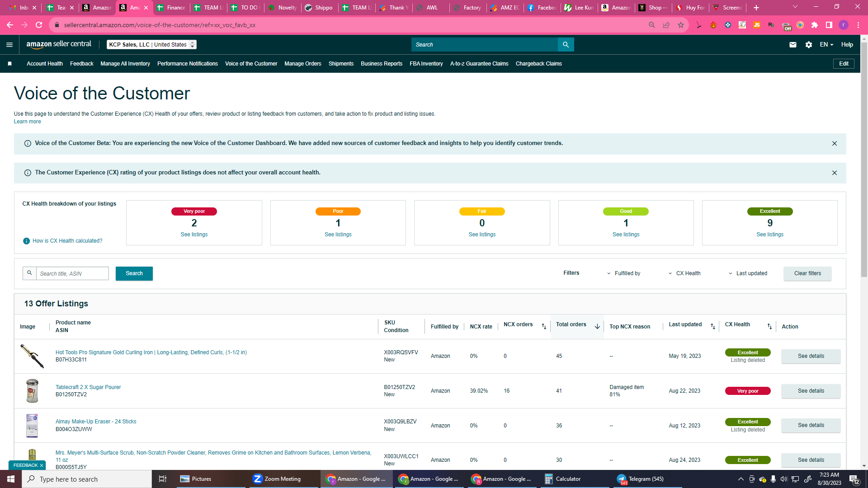Image resolution: width=868 pixels, height=488 pixels.
Task: Dismiss the Voice of the Customer Beta banner
Action: [835, 143]
